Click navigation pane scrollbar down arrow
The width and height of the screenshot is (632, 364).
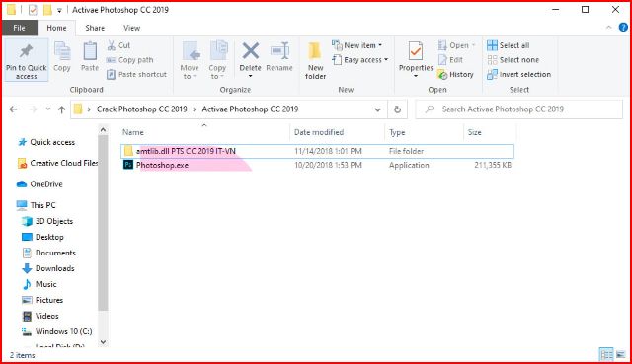[x=103, y=342]
